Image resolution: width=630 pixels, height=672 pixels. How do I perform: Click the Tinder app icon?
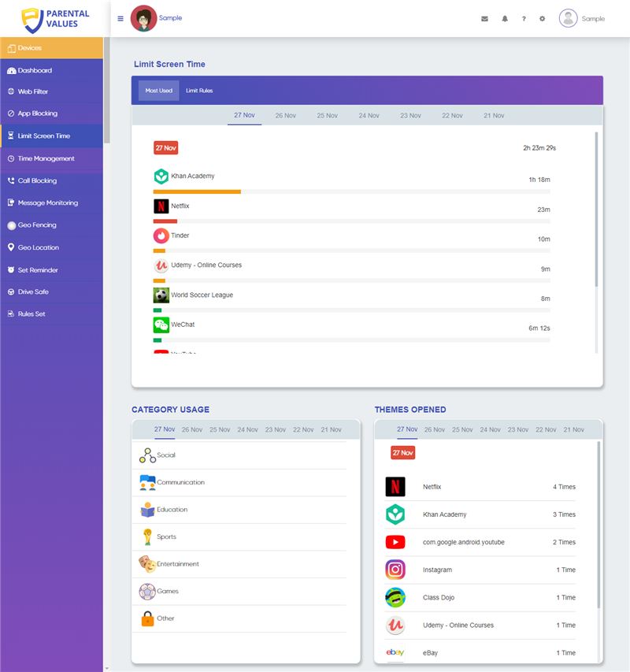pos(161,236)
